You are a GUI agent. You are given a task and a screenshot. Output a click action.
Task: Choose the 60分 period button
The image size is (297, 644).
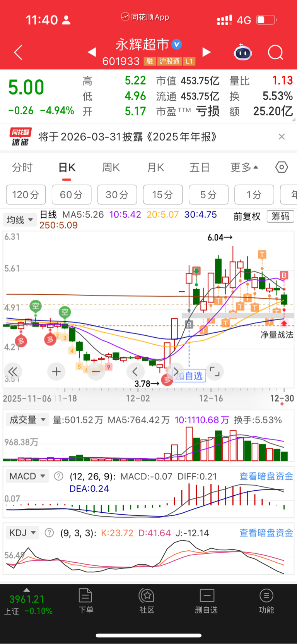[72, 194]
